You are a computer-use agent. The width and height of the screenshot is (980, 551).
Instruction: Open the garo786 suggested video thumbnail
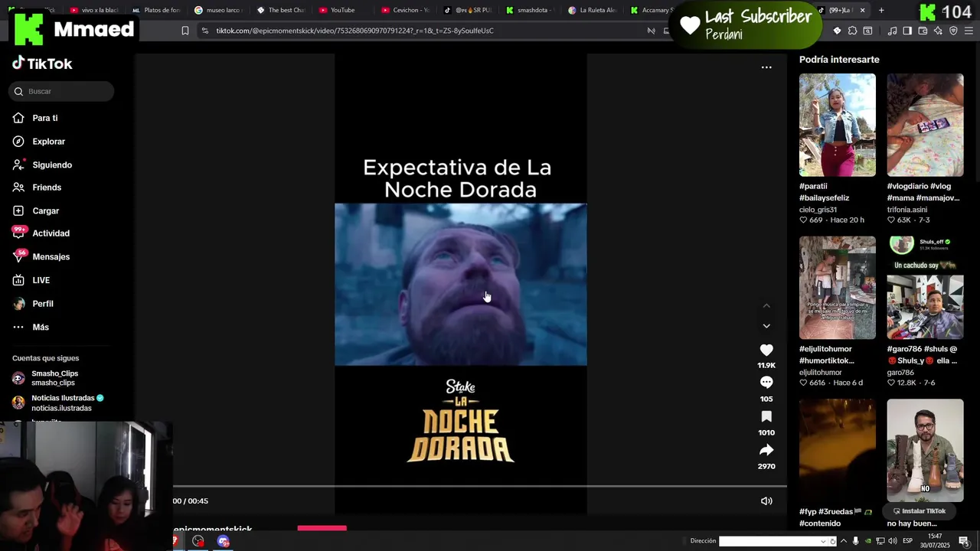point(926,288)
